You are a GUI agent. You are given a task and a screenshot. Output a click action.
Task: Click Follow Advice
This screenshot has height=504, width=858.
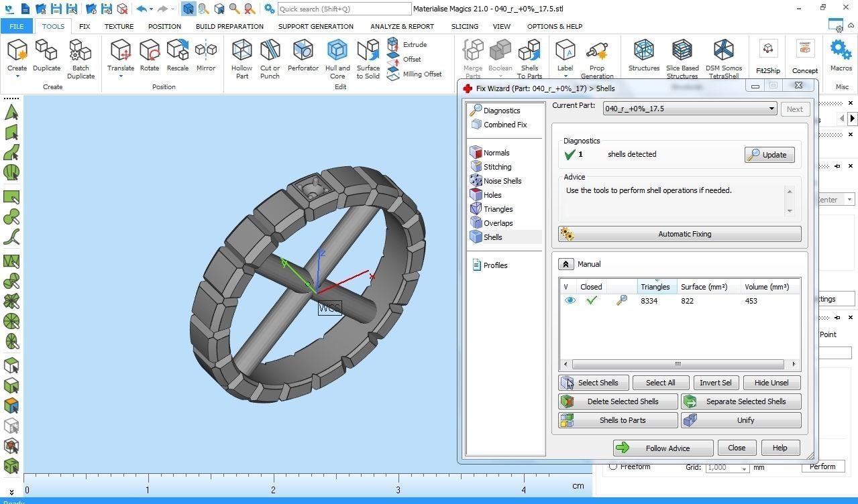pos(663,448)
